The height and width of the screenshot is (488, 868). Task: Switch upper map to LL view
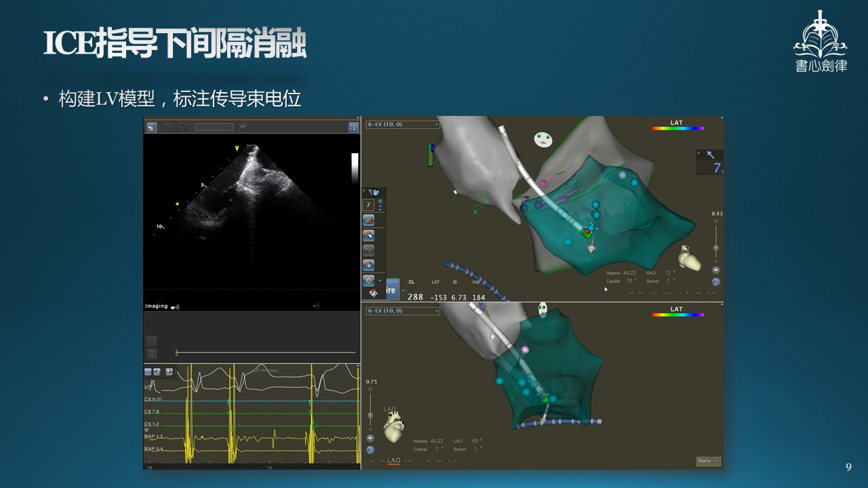click(x=680, y=293)
